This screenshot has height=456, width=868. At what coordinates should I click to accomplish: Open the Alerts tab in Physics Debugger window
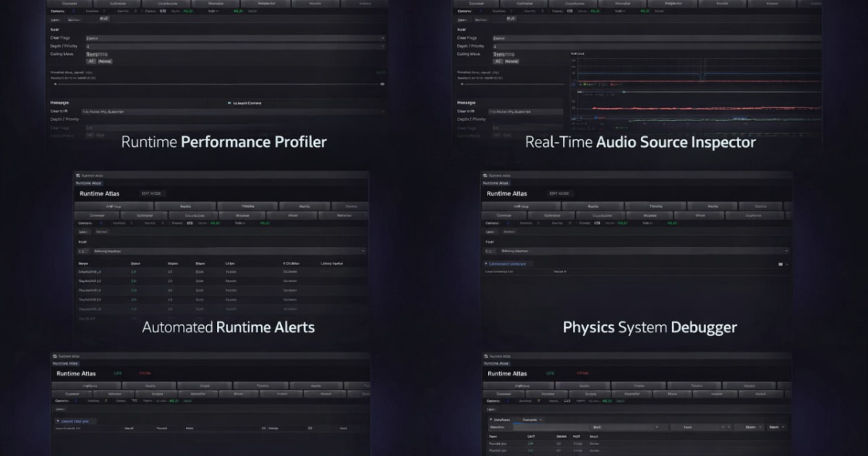[x=712, y=206]
